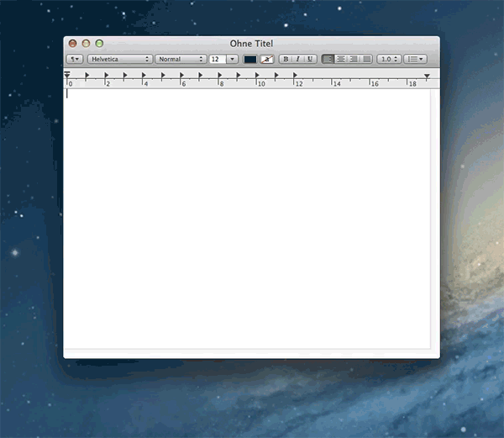Viewport: 504px width, 438px height.
Task: Click the tab stop at ruler mark 2
Action: click(x=107, y=76)
